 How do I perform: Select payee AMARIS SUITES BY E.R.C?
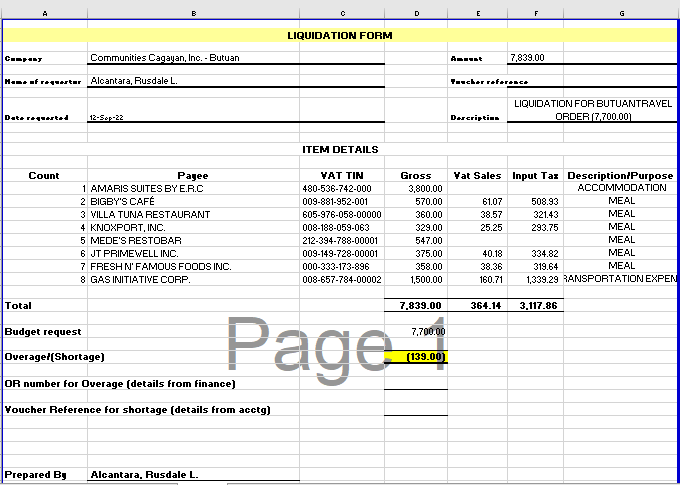[193, 189]
